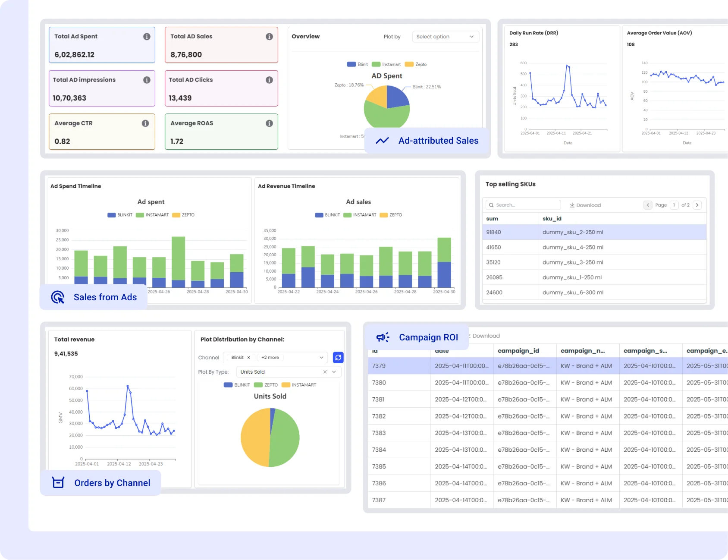Expand the Plot By Type dropdown arrow
The height and width of the screenshot is (560, 728).
334,372
